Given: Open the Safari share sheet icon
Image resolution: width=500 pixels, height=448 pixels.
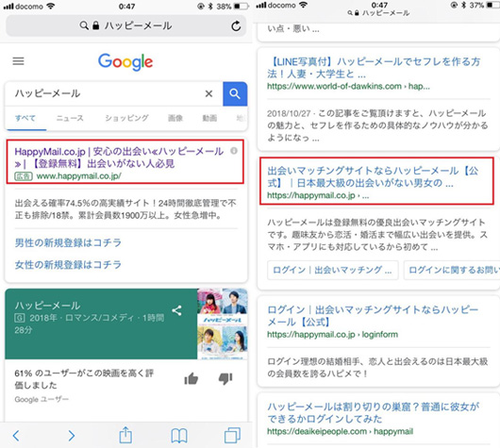Looking at the screenshot, I should point(125,435).
